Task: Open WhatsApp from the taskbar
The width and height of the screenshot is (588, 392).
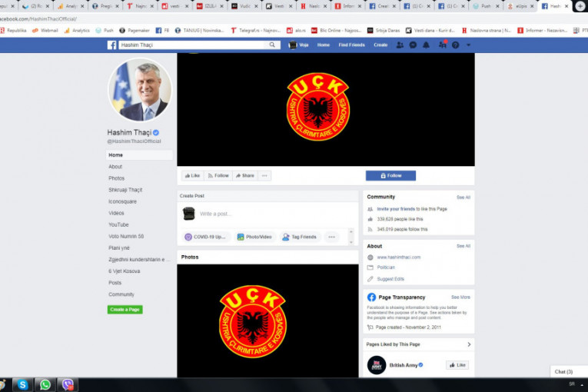Action: coord(45,384)
